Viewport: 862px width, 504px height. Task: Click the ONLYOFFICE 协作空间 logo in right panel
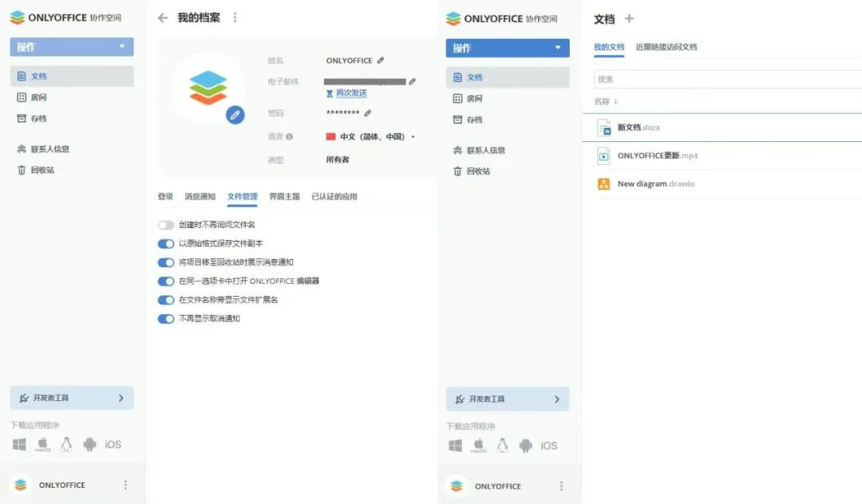click(502, 18)
